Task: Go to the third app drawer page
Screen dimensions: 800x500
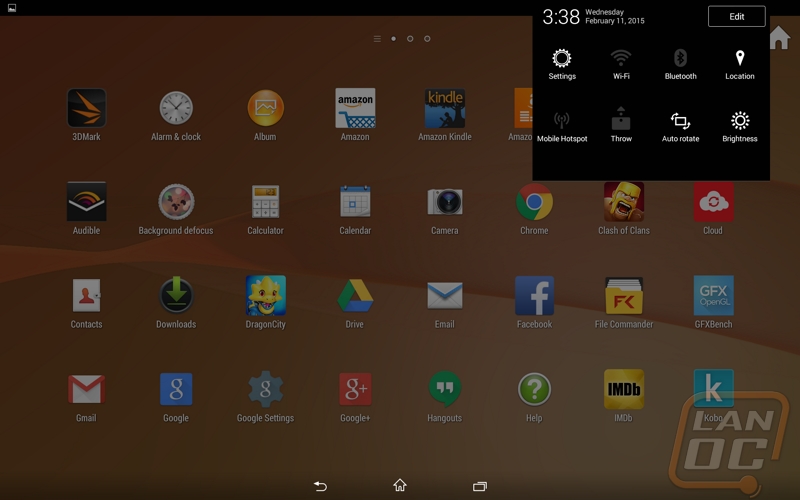Action: [427, 39]
